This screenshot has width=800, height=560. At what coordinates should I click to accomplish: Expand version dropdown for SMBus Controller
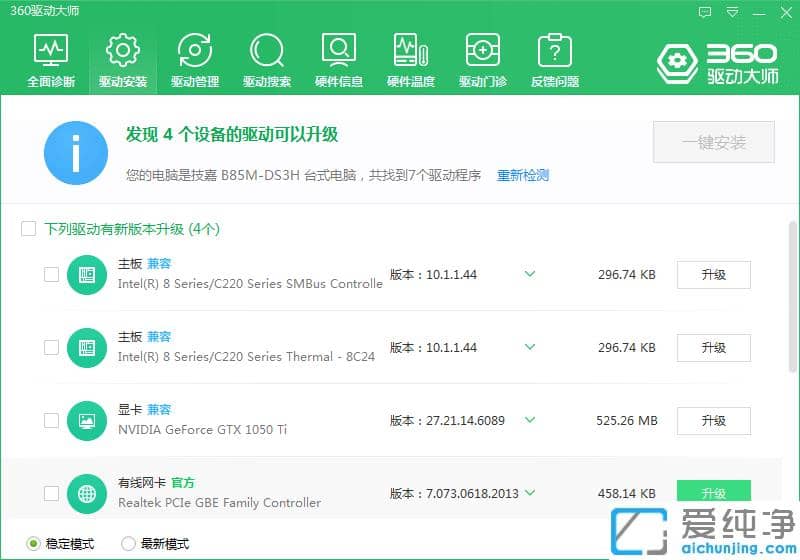click(530, 274)
